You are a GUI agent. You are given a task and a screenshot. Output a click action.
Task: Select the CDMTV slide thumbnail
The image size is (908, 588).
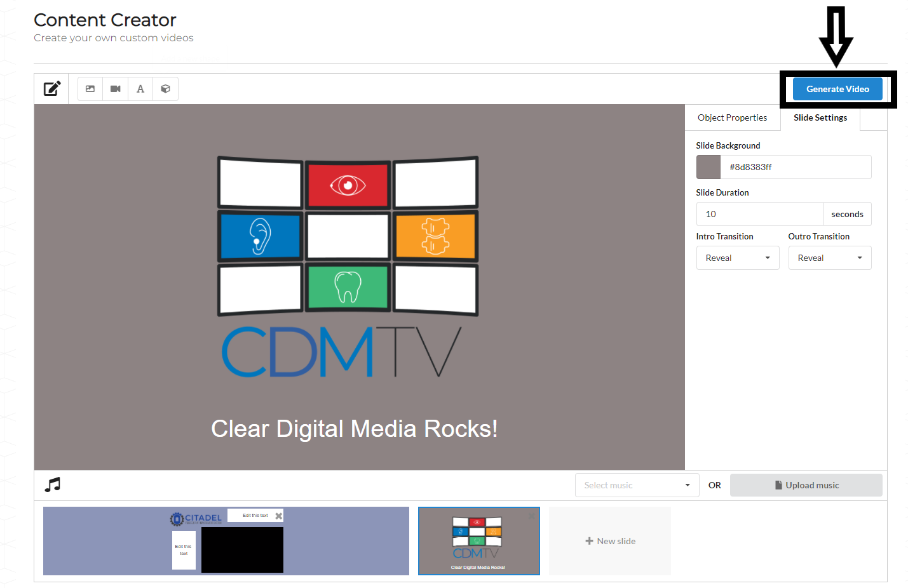[479, 541]
